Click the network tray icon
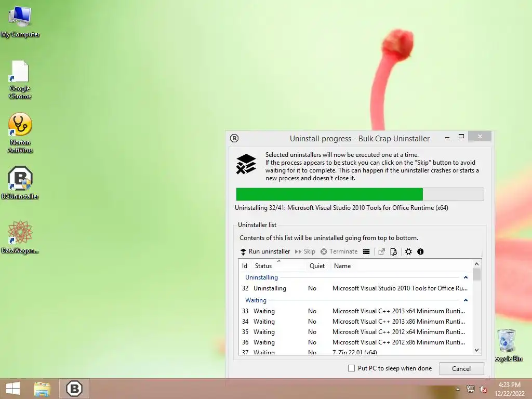 pyautogui.click(x=471, y=389)
